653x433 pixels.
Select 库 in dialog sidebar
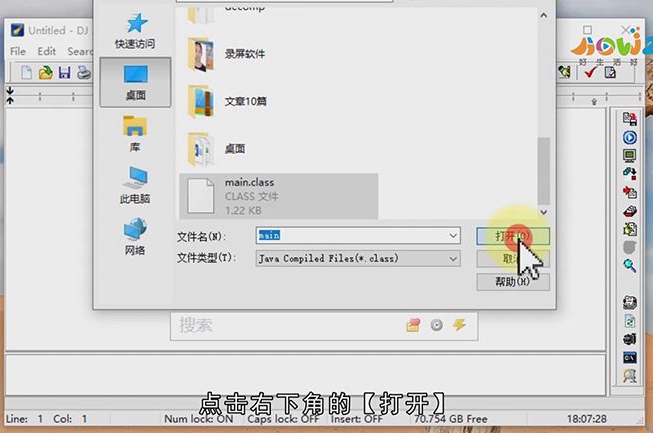pyautogui.click(x=135, y=134)
